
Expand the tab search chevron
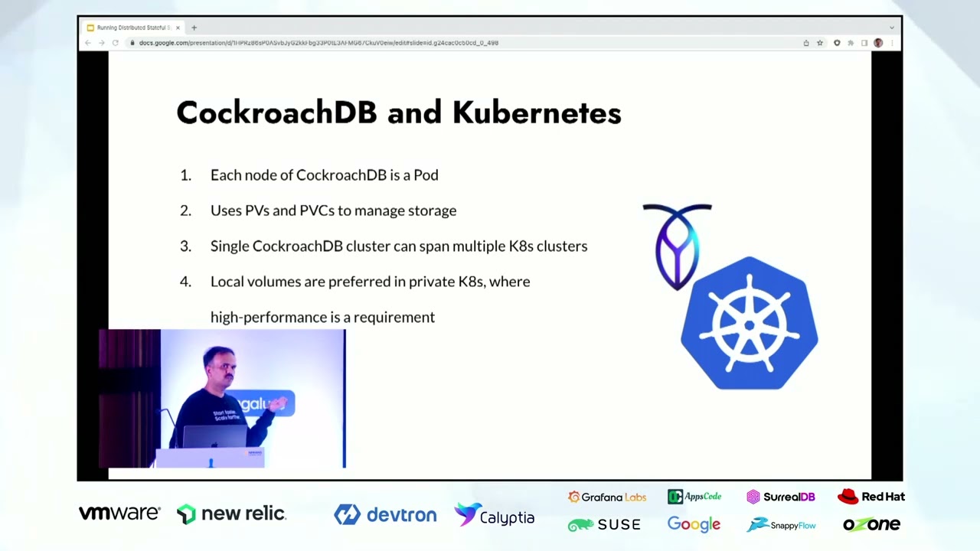[x=891, y=28]
